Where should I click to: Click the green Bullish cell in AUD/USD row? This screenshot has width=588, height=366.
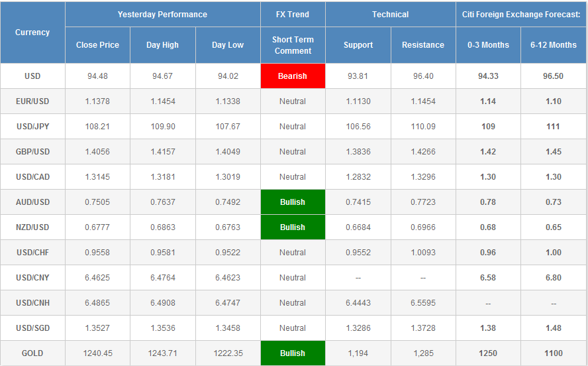click(293, 202)
